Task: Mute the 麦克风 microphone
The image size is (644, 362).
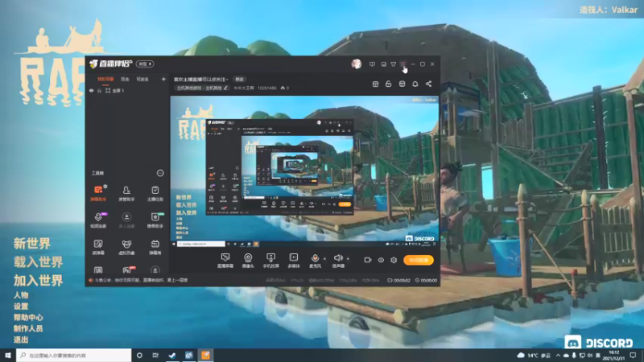Action: point(315,260)
